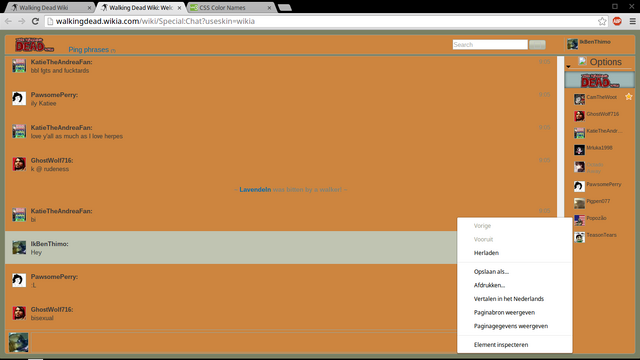This screenshot has height=360, width=640.
Task: Click the chat scrollbar
Action: [x=560, y=137]
